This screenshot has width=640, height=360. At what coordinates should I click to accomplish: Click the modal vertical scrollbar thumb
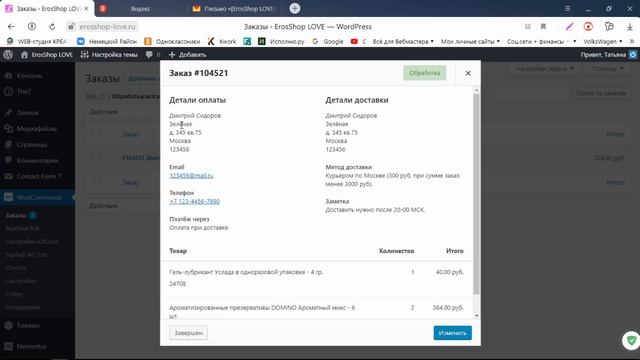click(476, 194)
